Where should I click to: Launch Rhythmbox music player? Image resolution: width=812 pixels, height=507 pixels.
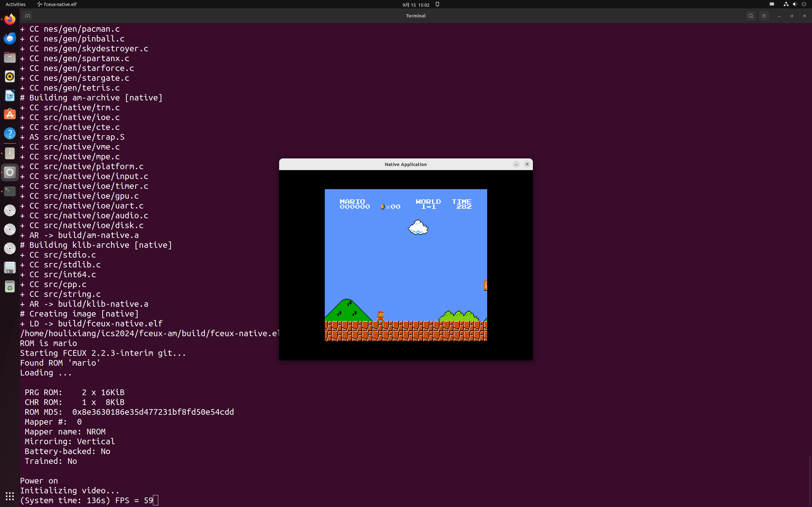click(x=10, y=76)
